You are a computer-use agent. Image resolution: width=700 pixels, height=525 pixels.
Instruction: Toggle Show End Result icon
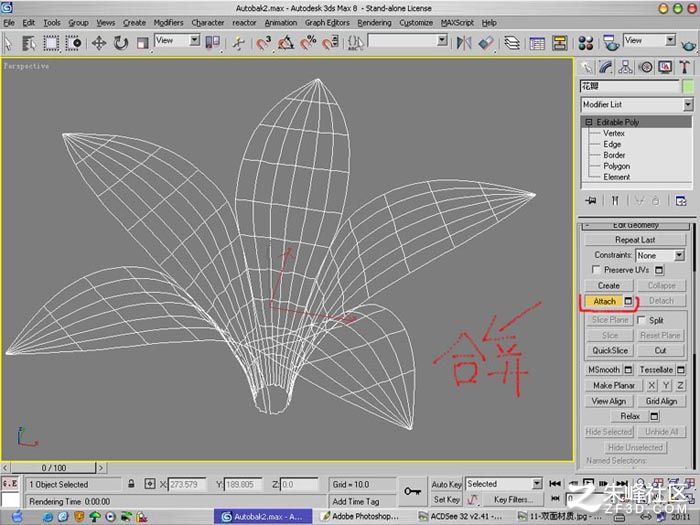tap(615, 201)
